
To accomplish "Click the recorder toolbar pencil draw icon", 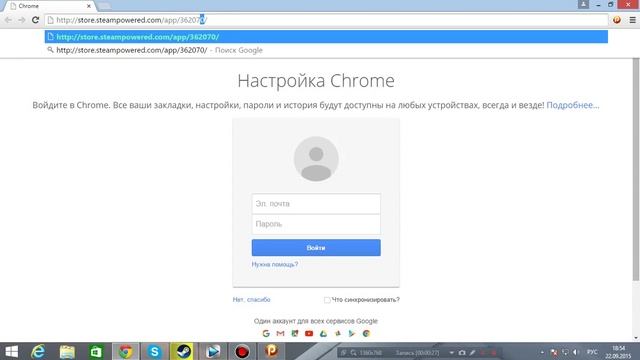I will (x=472, y=352).
